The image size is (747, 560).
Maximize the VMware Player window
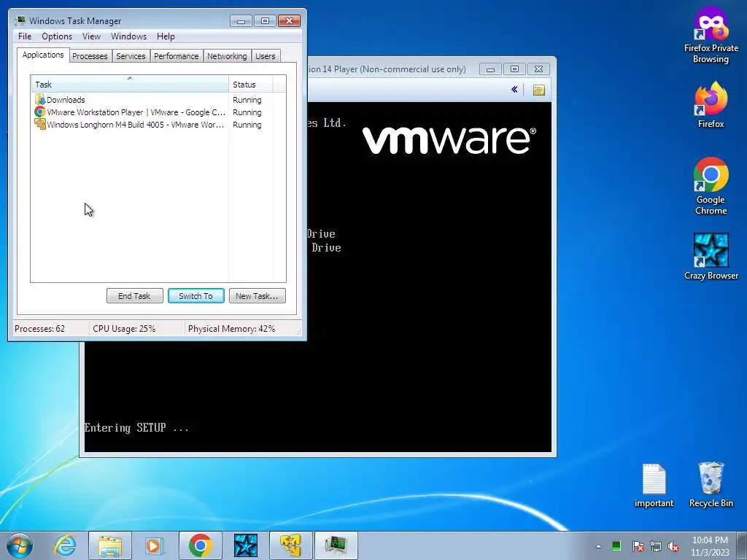514,69
